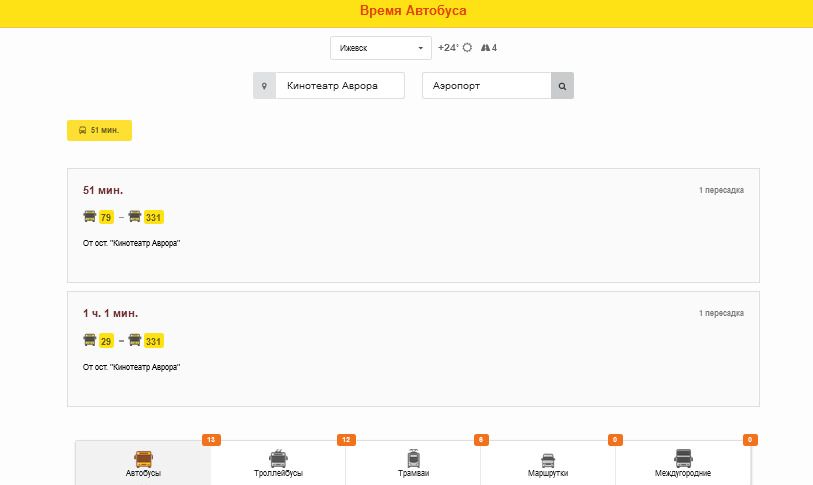
Task: Click route 331 in the 51 мин. option
Action: coord(153,217)
